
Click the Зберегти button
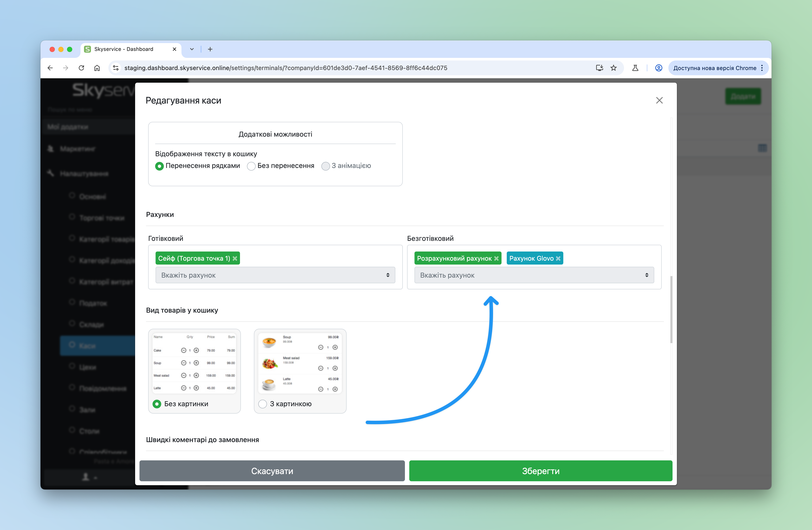[x=540, y=471]
